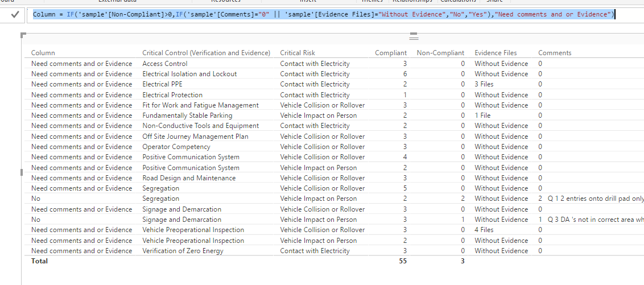The height and width of the screenshot is (285, 644).
Task: Click Contact with Electricity for Non-Conductive Tools
Action: point(315,126)
